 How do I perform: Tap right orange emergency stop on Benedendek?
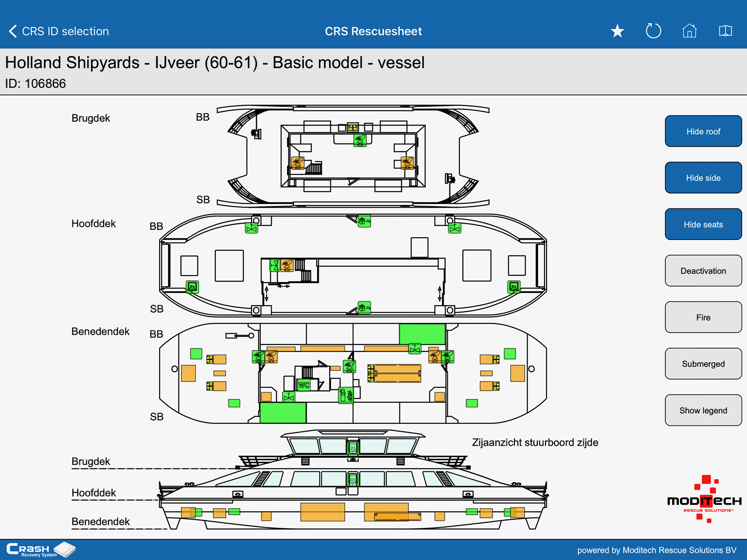pos(435,356)
